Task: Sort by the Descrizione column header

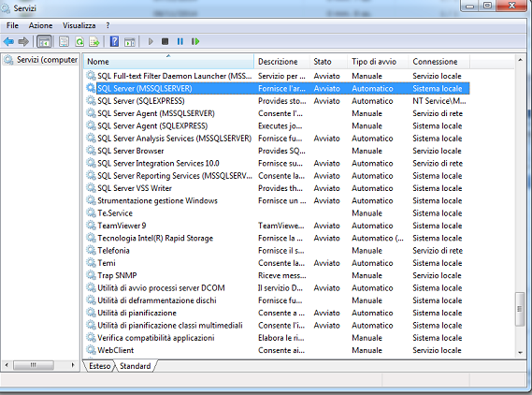Action: tap(282, 62)
